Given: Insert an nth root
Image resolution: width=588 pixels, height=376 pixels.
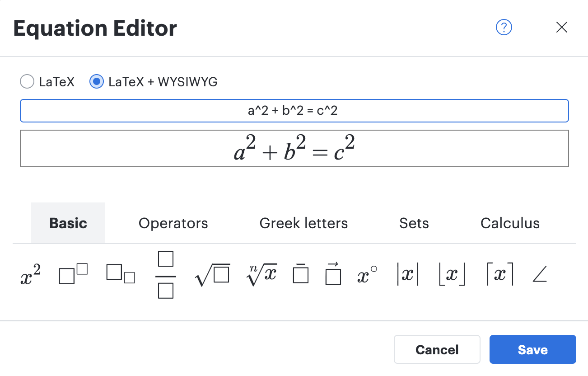Looking at the screenshot, I should pyautogui.click(x=262, y=274).
